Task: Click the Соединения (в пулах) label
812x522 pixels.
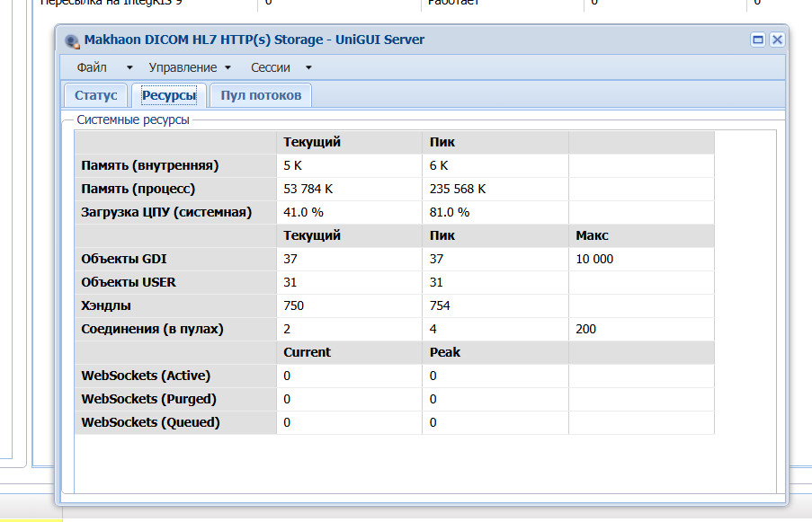Action: tap(152, 329)
